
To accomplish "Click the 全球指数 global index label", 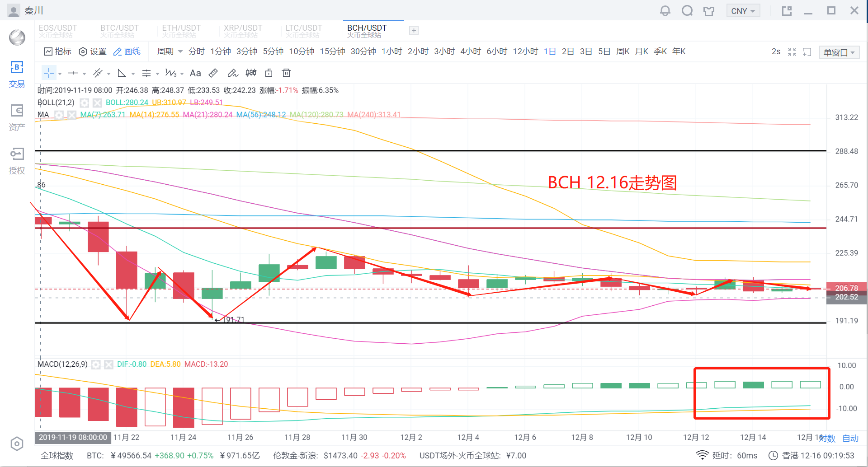I will pos(57,456).
